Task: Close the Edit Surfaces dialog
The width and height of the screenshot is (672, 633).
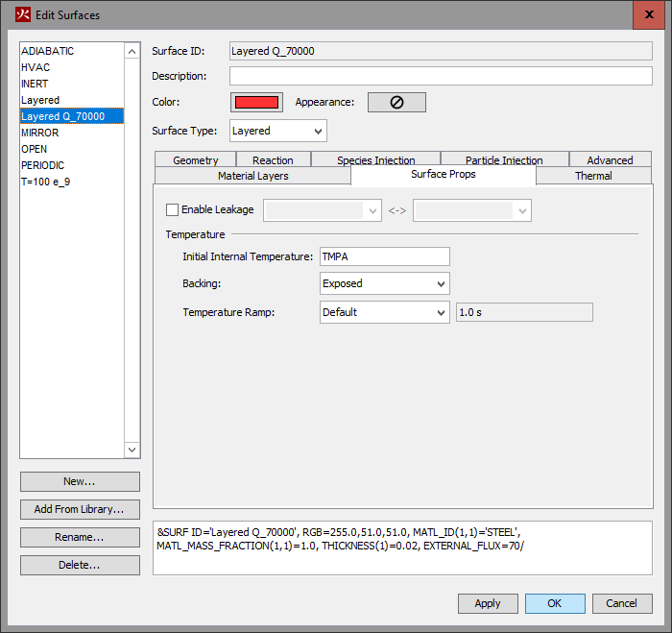Action: tap(649, 14)
